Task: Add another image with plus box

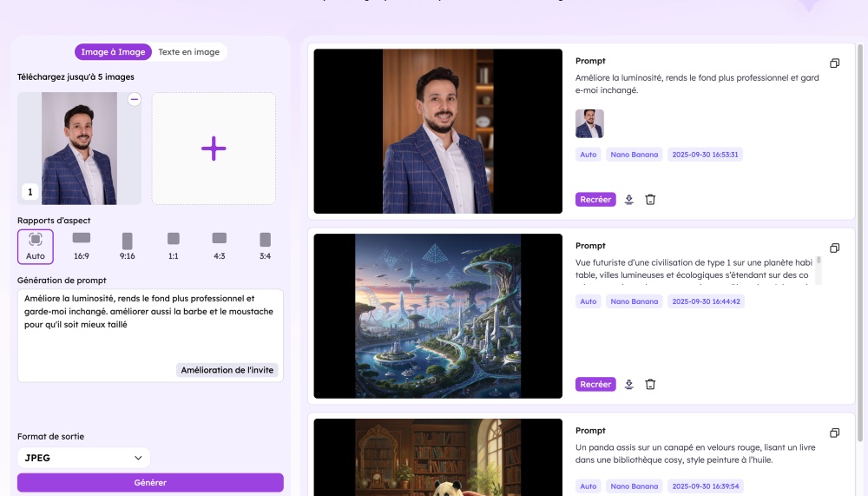Action: tap(214, 149)
